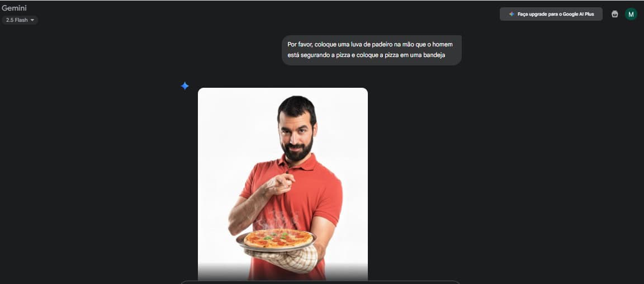This screenshot has height=284, width=644.
Task: Click the arrow beside 2.5 Flash
Action: tap(32, 20)
